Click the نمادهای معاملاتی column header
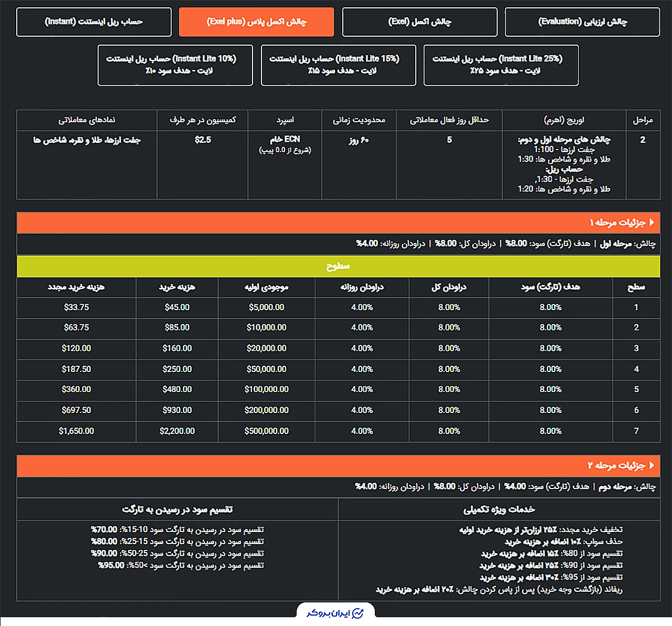Image resolution: width=672 pixels, height=626 pixels. 87,120
